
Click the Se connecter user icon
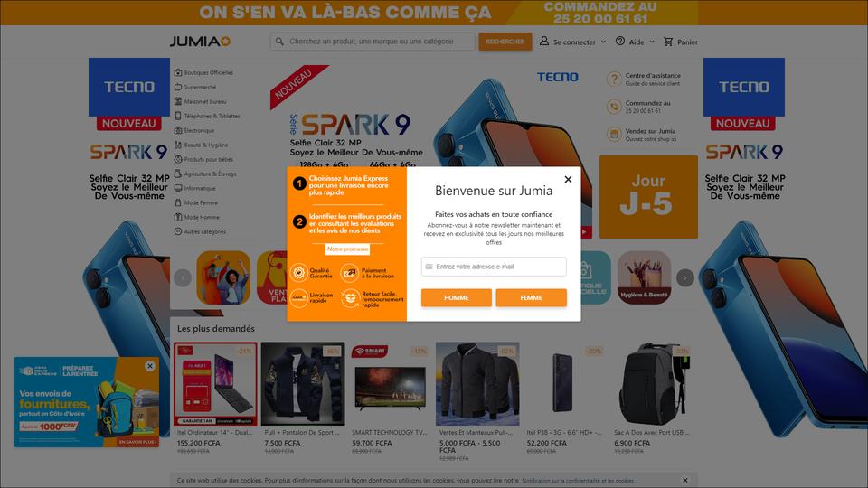[x=544, y=42]
